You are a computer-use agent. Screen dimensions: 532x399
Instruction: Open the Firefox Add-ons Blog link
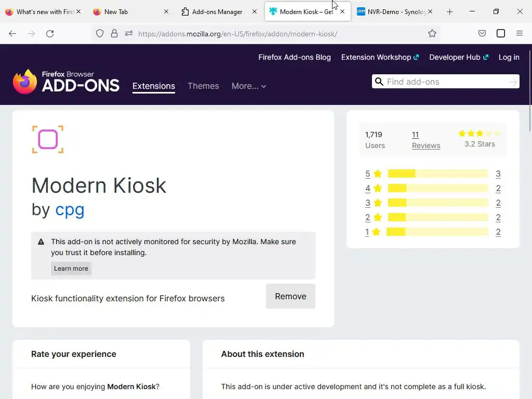(x=295, y=57)
